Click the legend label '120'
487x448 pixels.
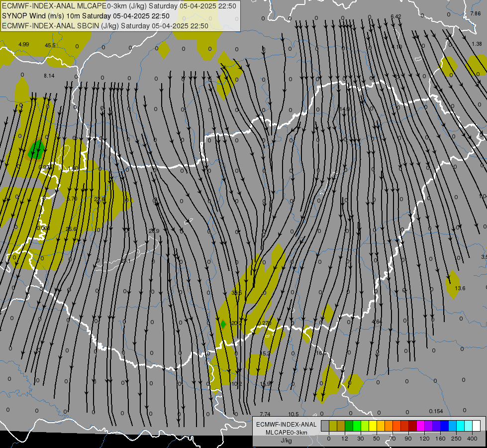coord(424,439)
